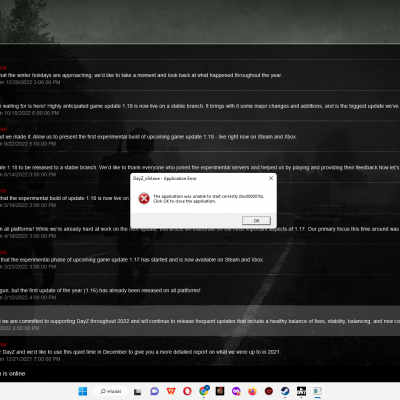Screen dimensions: 400x400
Task: Click the red error icon in dialog
Action: pos(144,199)
